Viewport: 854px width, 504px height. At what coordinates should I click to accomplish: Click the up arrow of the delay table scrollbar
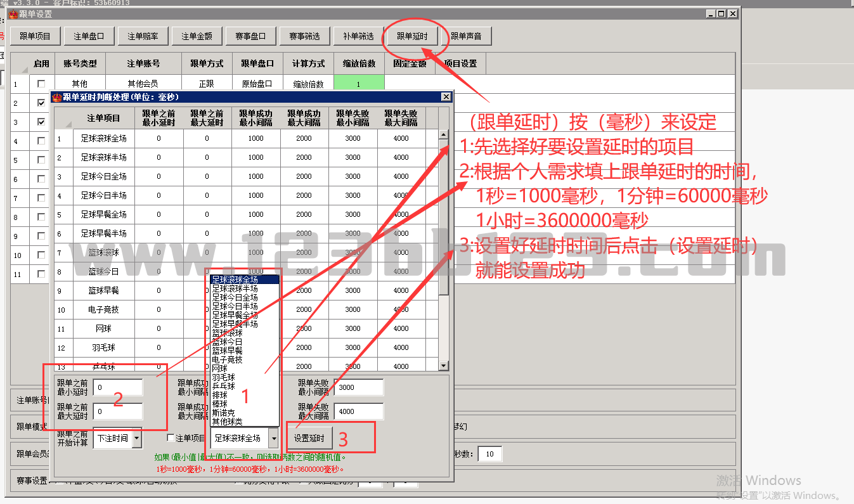(x=443, y=134)
